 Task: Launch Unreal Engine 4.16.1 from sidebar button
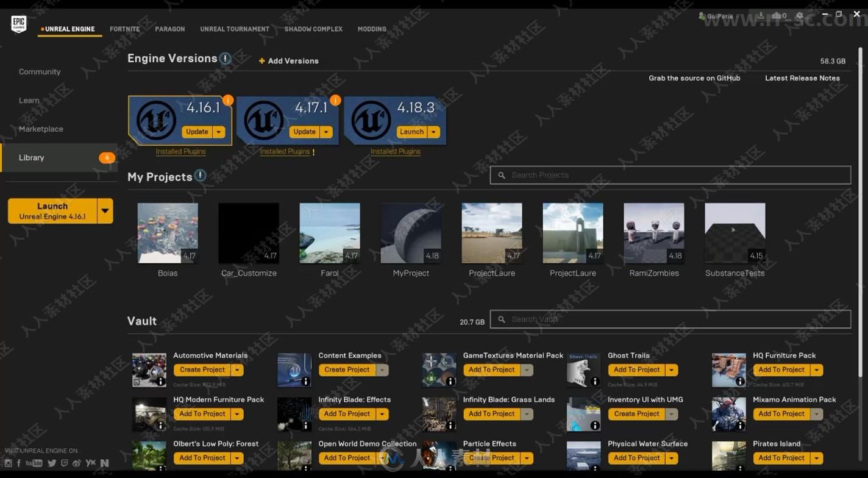(52, 211)
